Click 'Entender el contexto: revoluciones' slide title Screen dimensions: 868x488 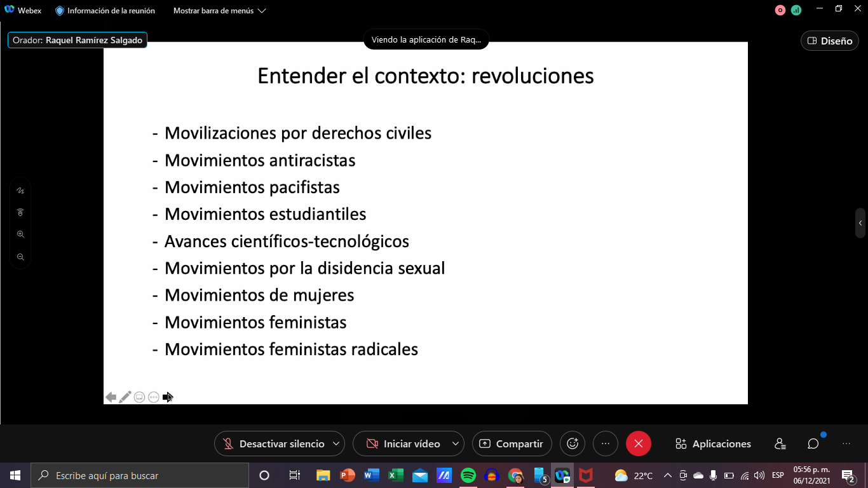(x=426, y=76)
